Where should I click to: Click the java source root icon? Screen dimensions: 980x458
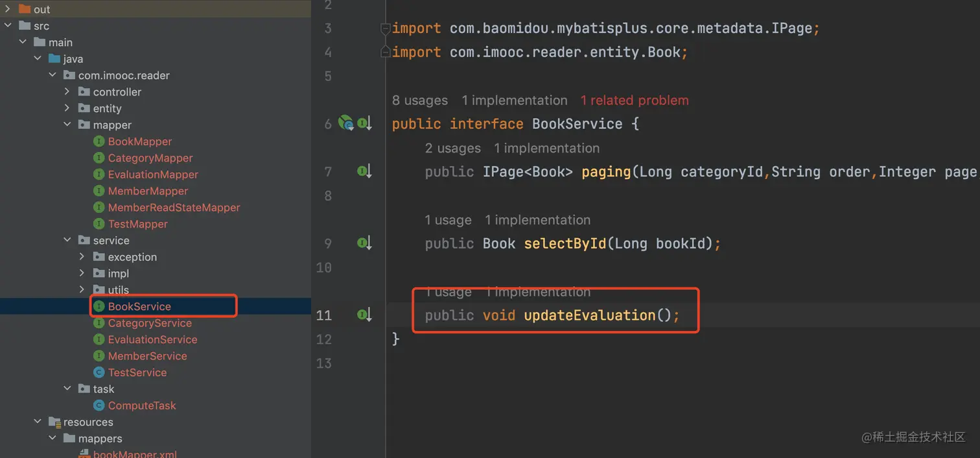(54, 59)
